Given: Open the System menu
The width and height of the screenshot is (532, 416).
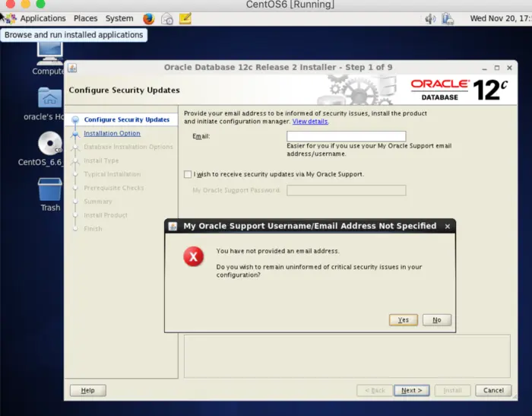Looking at the screenshot, I should (119, 18).
